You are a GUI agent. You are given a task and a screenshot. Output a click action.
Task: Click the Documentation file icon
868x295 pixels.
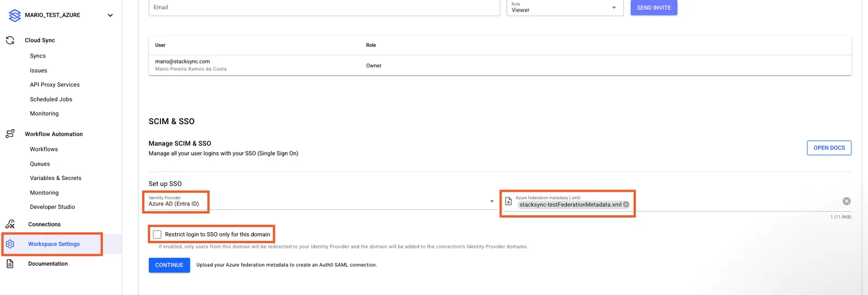10,264
